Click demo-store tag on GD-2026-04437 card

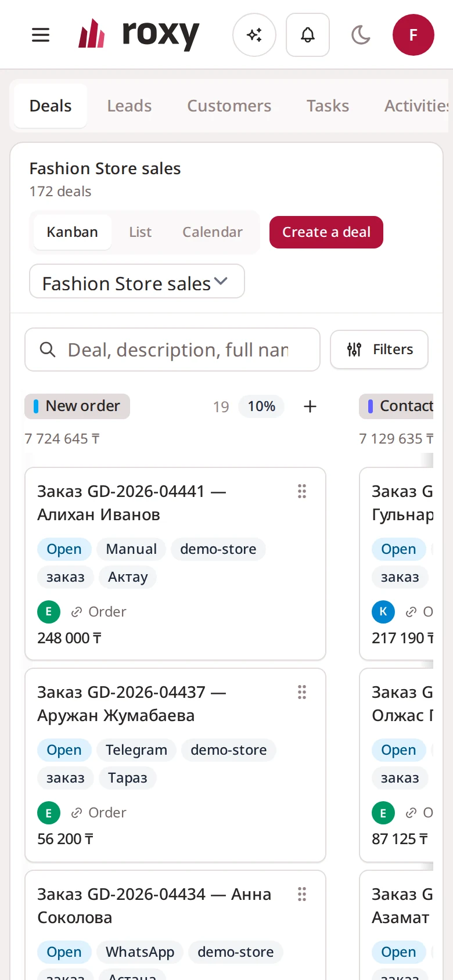pyautogui.click(x=229, y=750)
